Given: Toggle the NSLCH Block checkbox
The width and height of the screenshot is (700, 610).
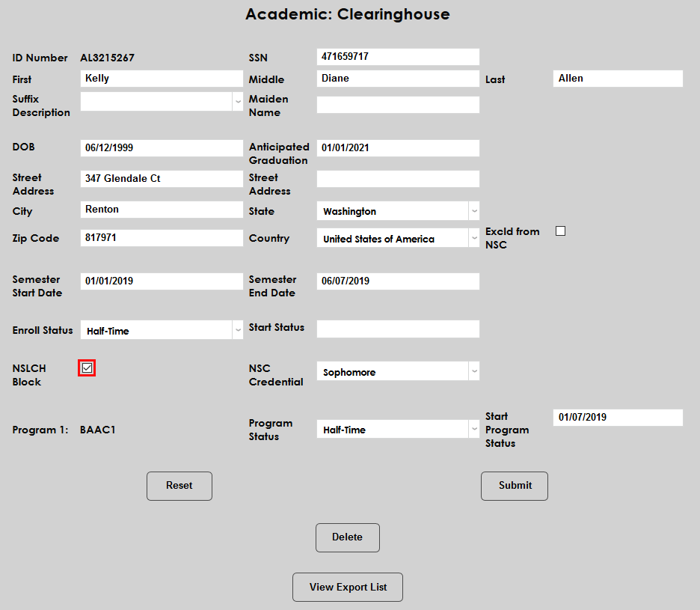Looking at the screenshot, I should click(87, 367).
